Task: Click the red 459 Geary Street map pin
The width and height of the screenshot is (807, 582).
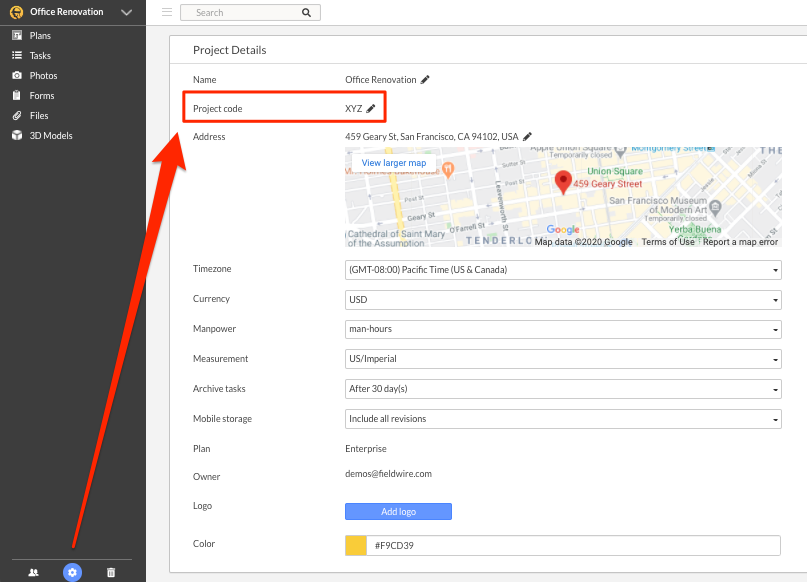Action: click(563, 182)
